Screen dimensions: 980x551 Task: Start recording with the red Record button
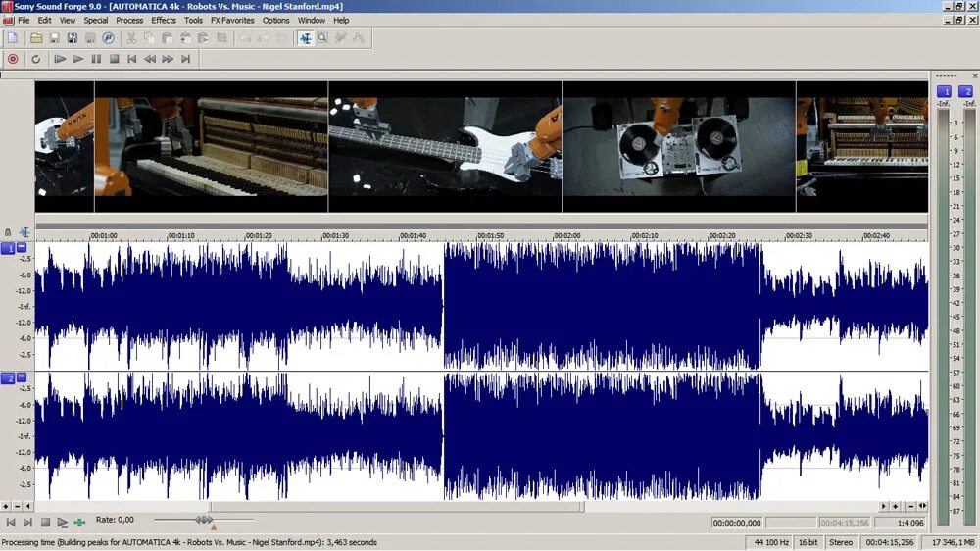pos(13,59)
